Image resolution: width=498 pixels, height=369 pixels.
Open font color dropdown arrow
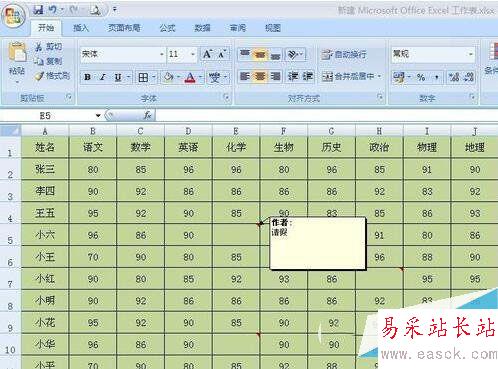point(200,77)
